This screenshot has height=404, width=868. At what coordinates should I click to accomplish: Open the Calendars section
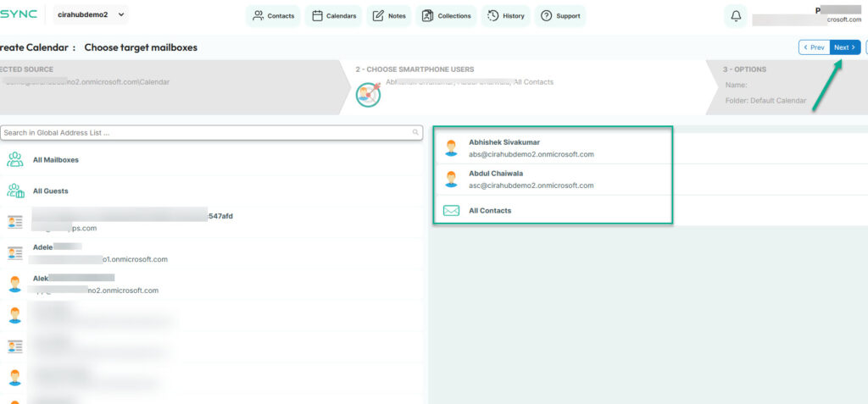[334, 16]
